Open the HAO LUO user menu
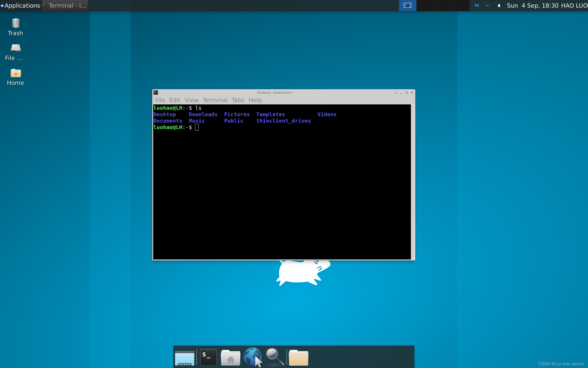 [574, 5]
